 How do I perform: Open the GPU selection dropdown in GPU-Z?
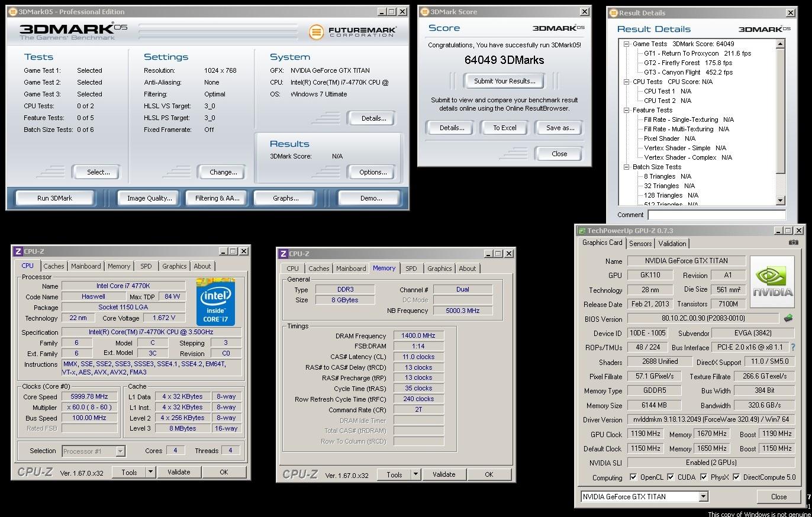click(x=703, y=497)
